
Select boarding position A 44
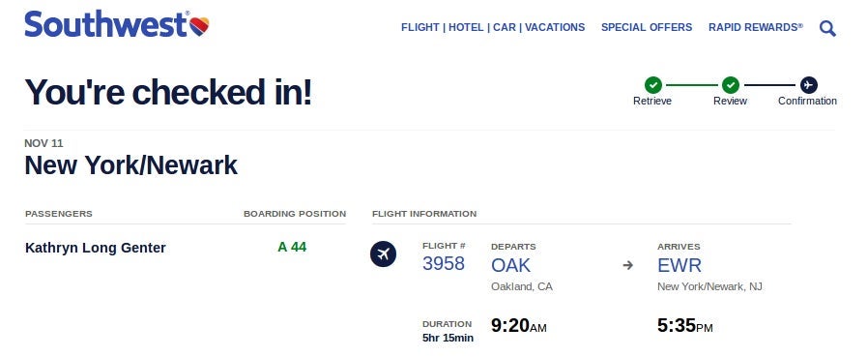[292, 247]
